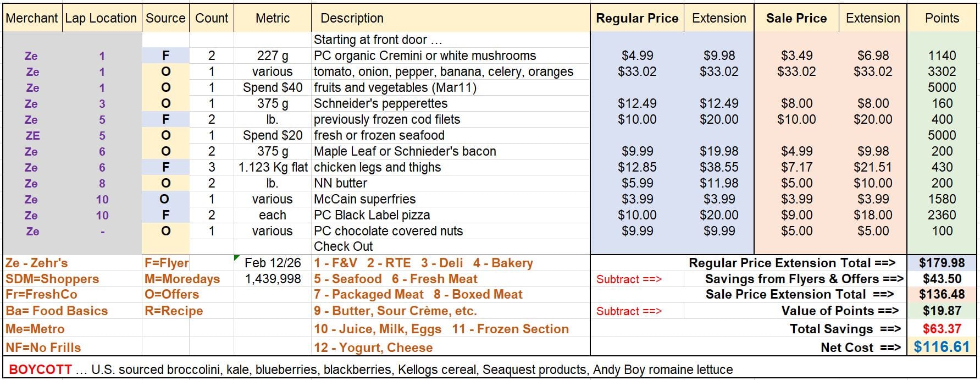
Task: Click the Net Cost value $116.61
Action: 942,347
